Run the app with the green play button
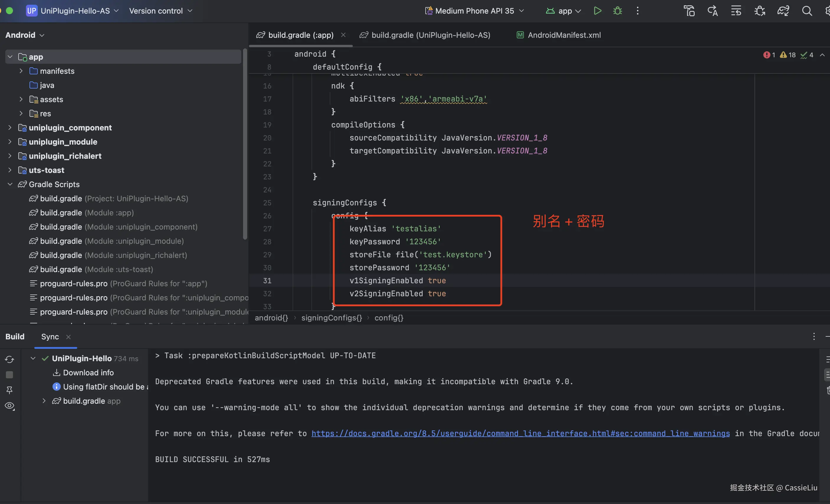 point(597,11)
